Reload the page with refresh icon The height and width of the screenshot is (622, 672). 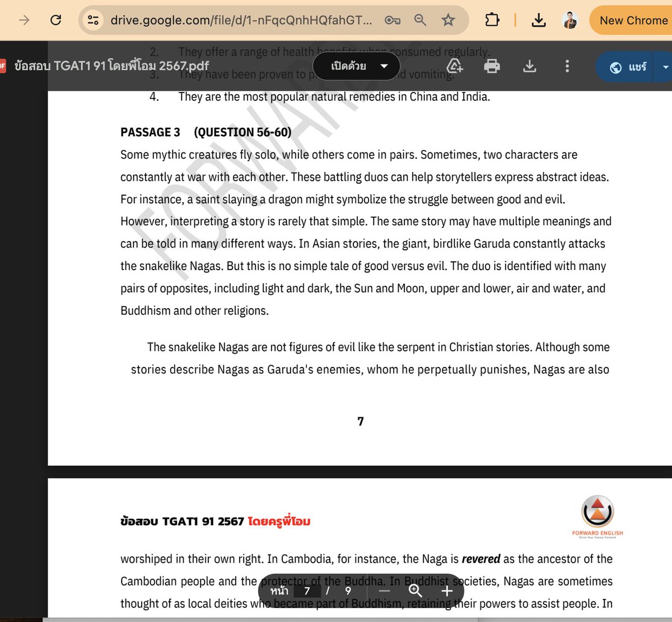pos(55,20)
